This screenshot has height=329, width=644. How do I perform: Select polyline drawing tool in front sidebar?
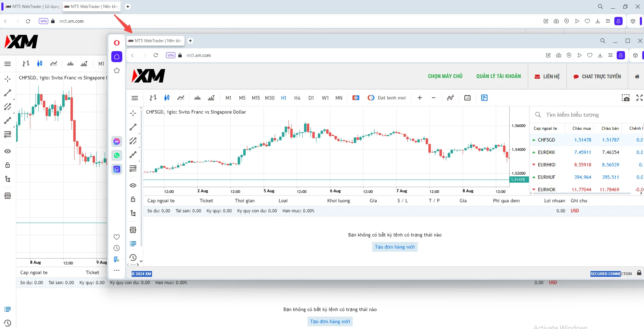tap(133, 155)
